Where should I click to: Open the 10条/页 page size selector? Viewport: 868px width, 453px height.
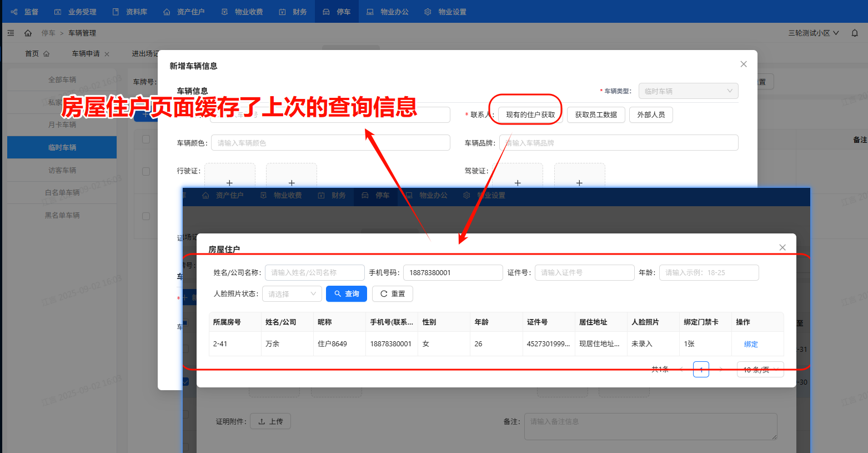coord(760,370)
